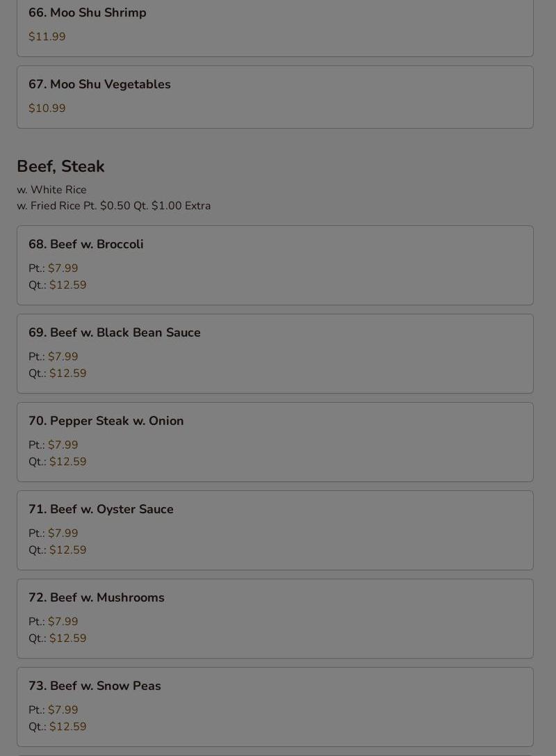Open Beef w. Oyster Sauce item
This screenshot has width=556, height=756.
pyautogui.click(x=101, y=509)
